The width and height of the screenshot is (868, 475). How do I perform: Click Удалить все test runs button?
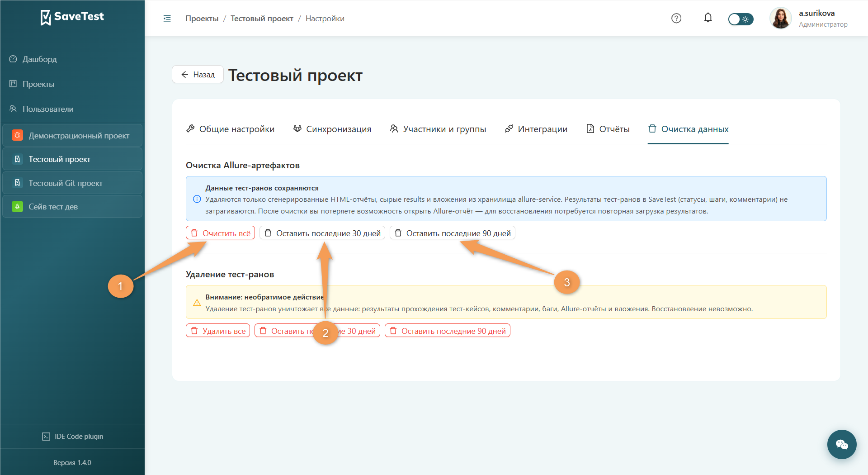click(218, 331)
